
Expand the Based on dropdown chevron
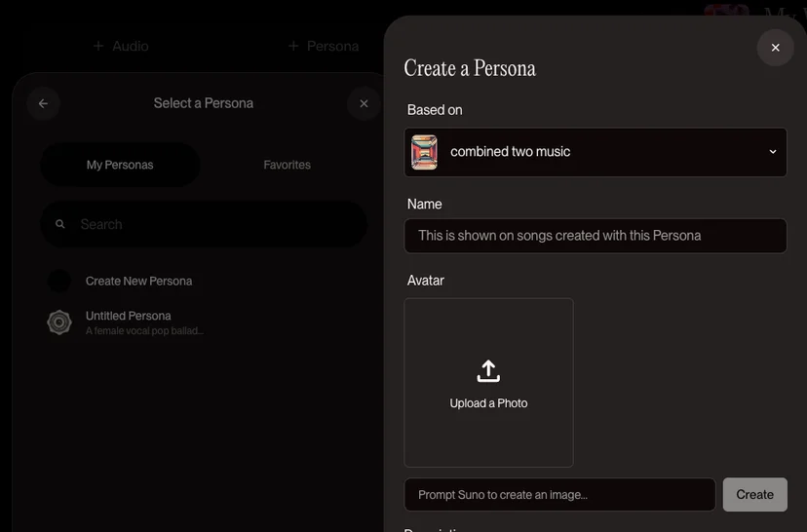[x=773, y=152]
